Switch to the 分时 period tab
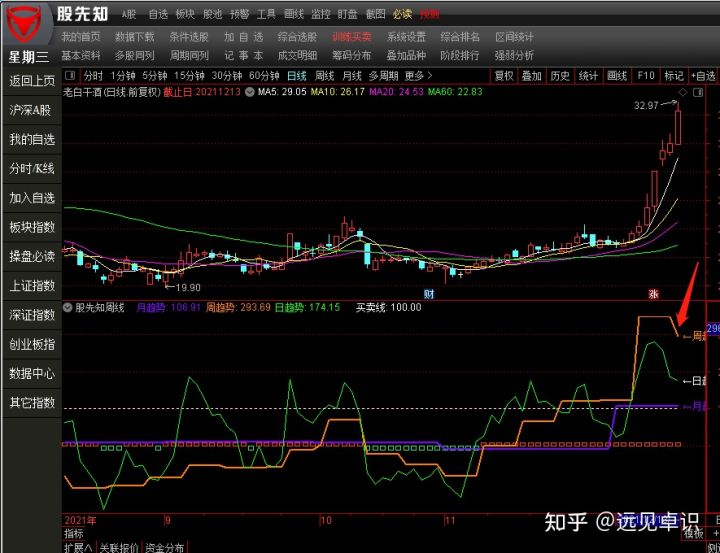The height and width of the screenshot is (553, 720). (93, 76)
